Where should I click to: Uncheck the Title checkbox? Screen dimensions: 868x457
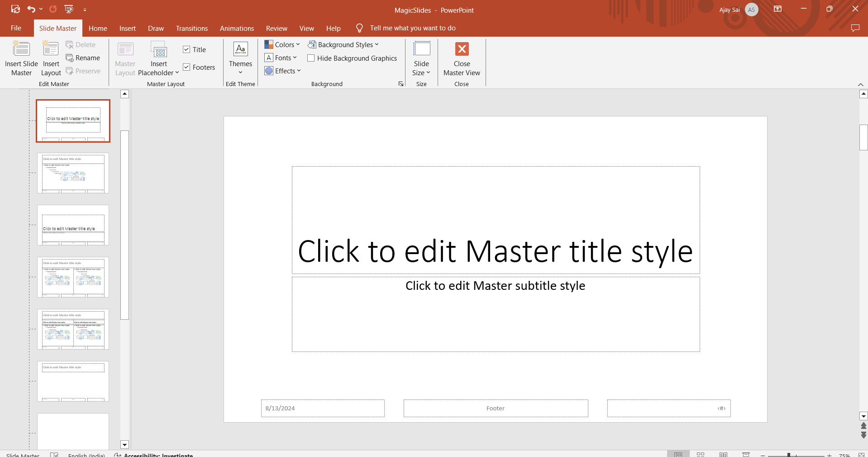tap(186, 50)
